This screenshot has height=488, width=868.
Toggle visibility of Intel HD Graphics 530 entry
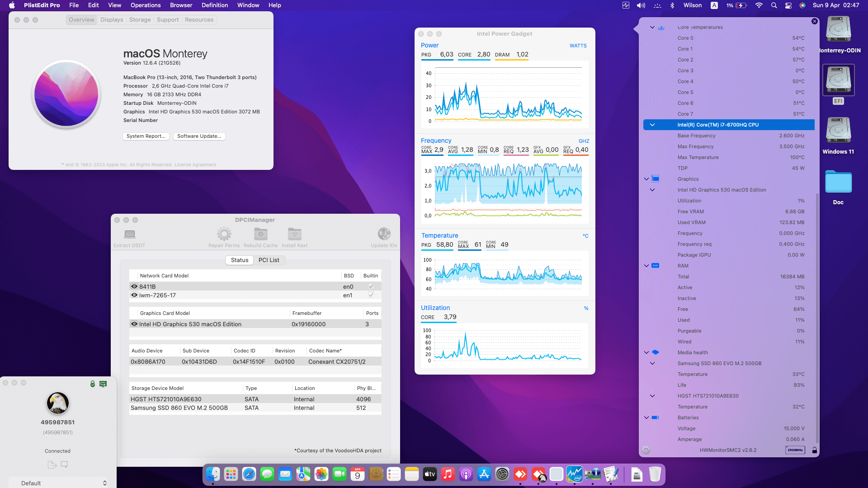[134, 324]
